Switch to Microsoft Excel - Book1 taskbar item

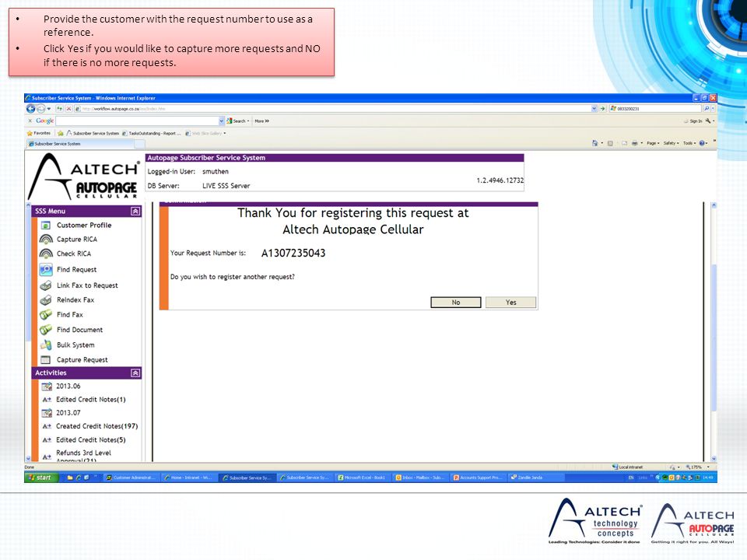click(362, 477)
